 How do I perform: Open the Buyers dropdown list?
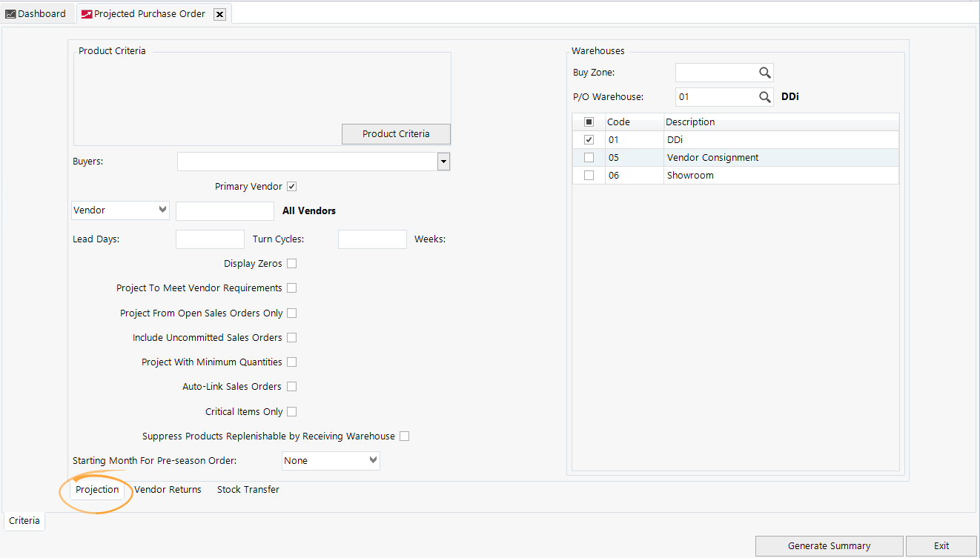coord(443,161)
